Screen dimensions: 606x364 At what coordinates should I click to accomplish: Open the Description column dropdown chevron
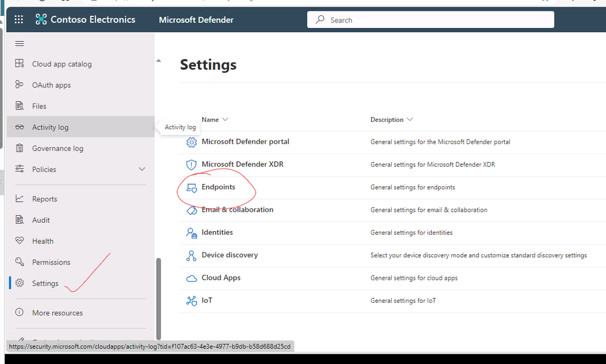[x=410, y=120]
